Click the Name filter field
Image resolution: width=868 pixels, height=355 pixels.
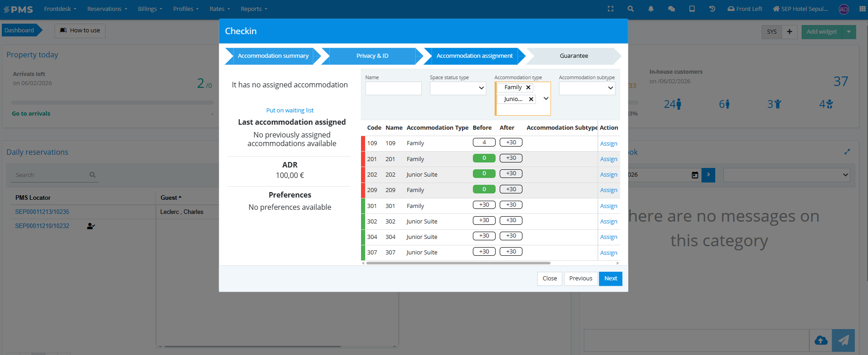(393, 88)
